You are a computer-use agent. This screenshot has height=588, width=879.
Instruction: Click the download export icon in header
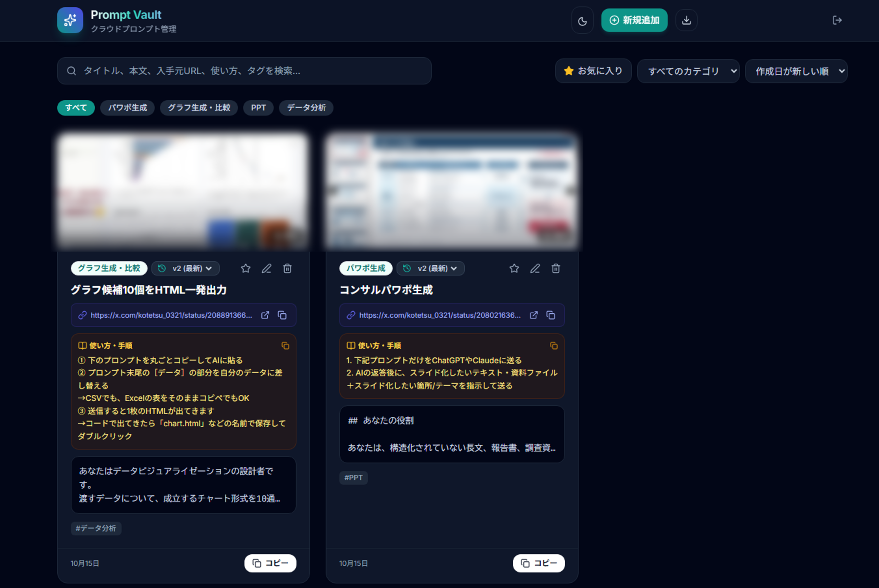click(686, 20)
